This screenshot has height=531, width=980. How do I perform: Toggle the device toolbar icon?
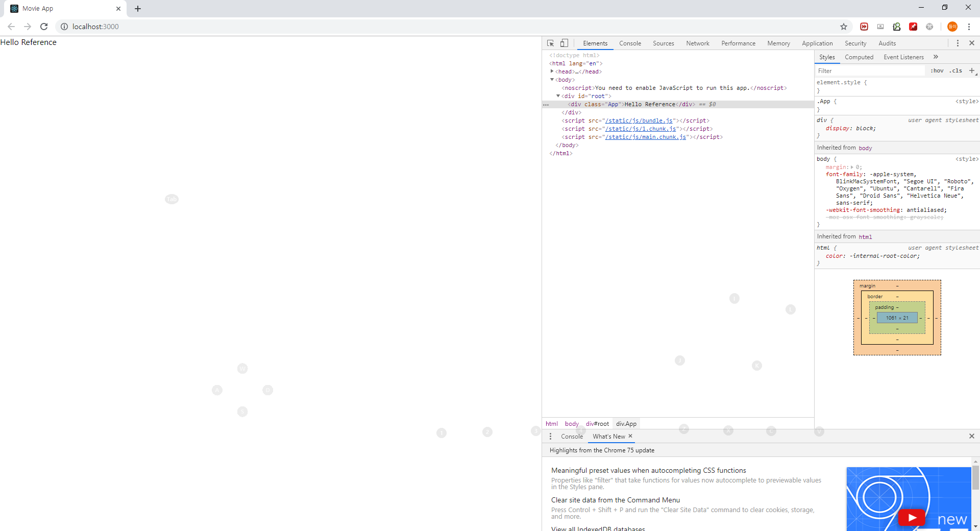click(564, 43)
